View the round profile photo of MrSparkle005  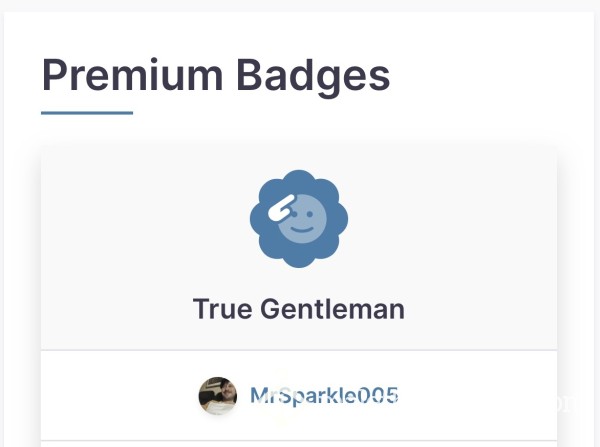tap(218, 396)
